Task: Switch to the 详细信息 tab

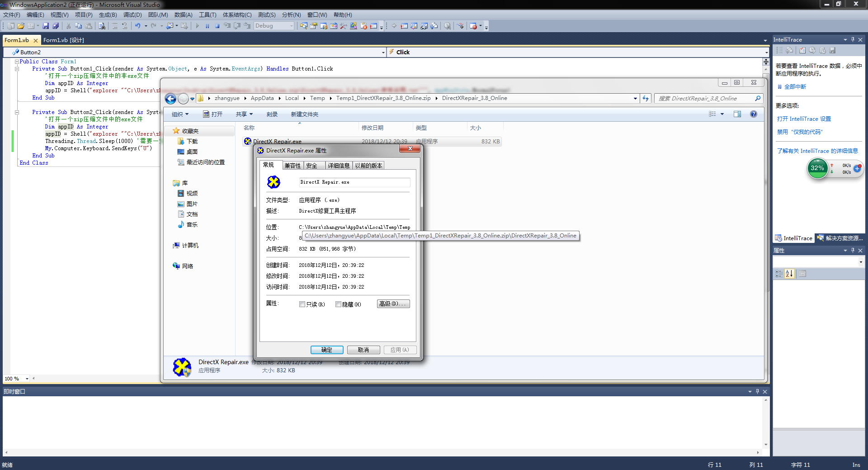Action: [x=339, y=166]
